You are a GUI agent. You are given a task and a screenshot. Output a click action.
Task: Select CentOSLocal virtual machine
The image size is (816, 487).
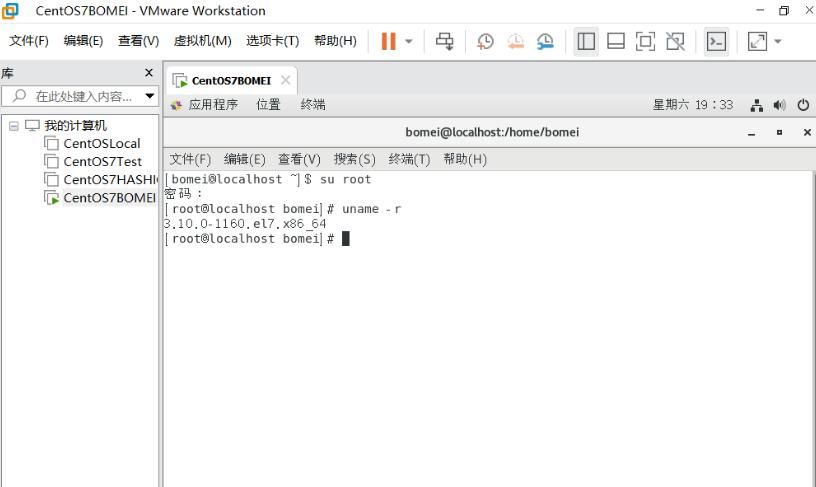click(101, 144)
